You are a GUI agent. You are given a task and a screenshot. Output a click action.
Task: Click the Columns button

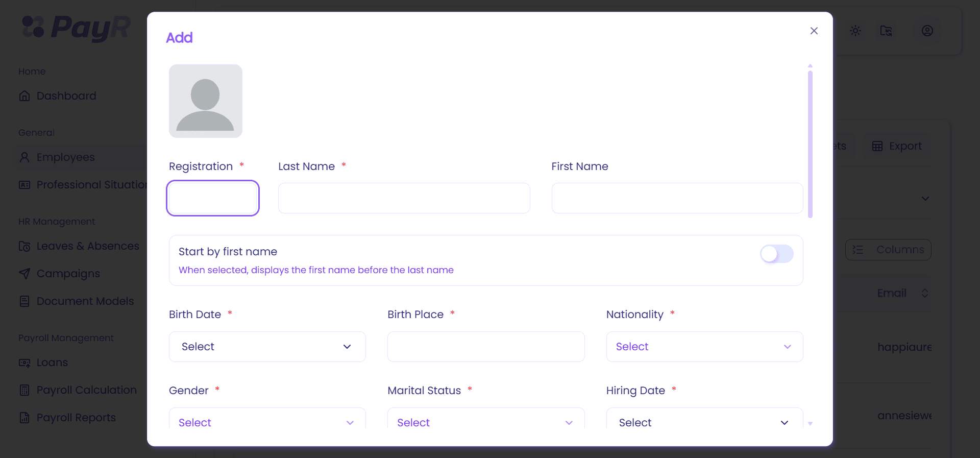[x=888, y=250]
